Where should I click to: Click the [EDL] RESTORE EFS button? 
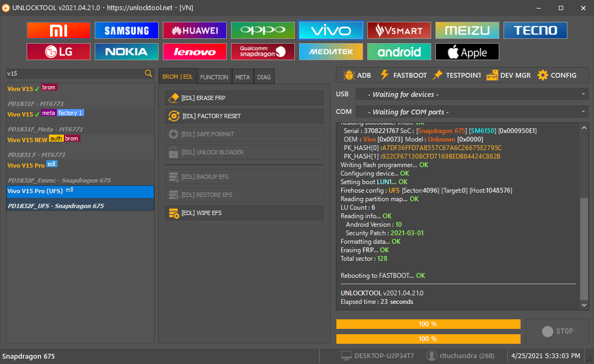tap(244, 195)
